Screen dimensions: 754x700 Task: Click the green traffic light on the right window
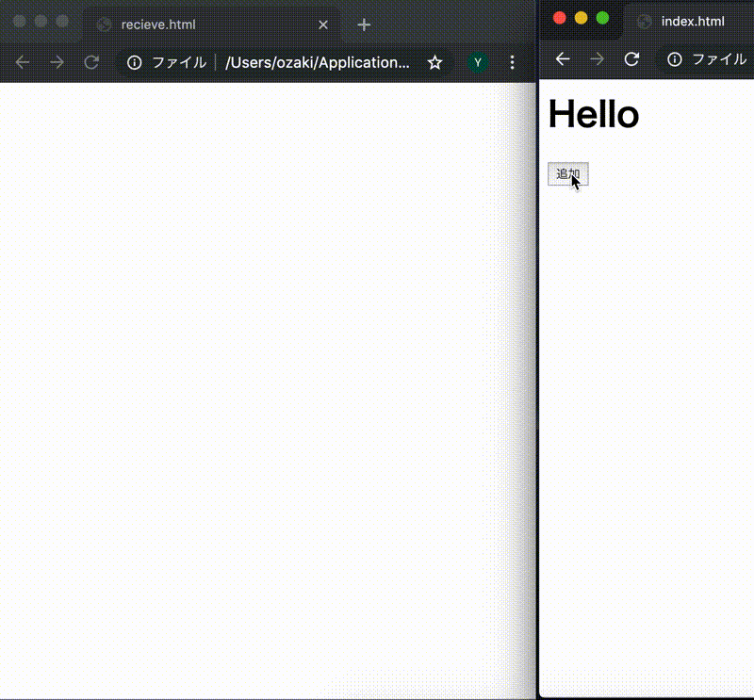604,17
